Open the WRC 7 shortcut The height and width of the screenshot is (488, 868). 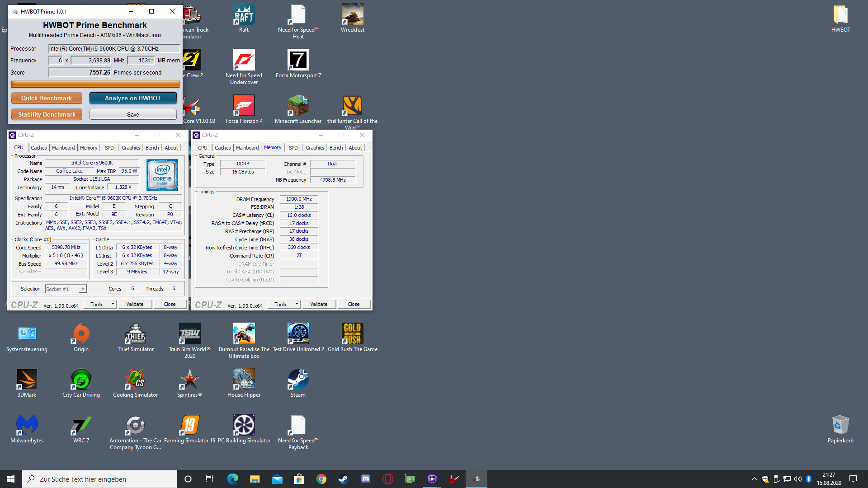click(81, 429)
